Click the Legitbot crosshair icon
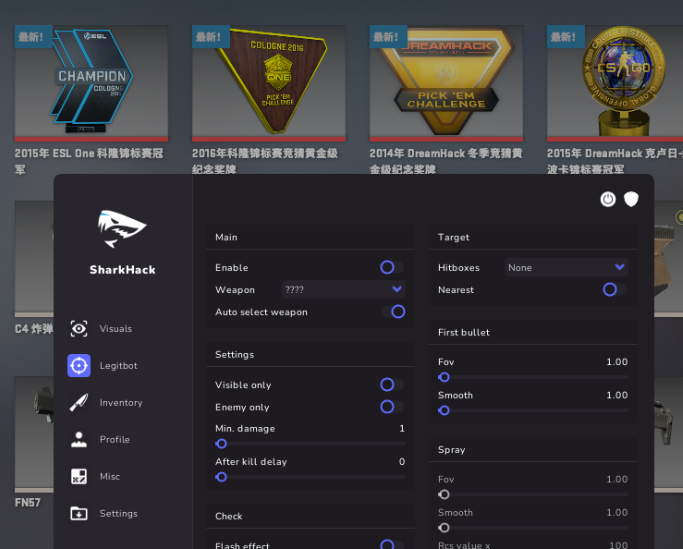The width and height of the screenshot is (683, 549). pyautogui.click(x=79, y=366)
